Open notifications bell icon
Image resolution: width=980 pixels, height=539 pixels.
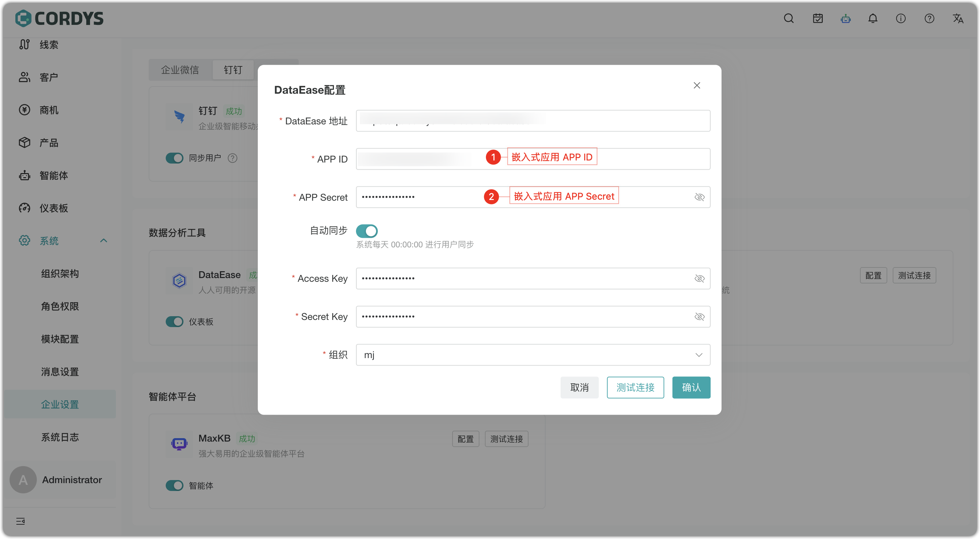pos(873,18)
